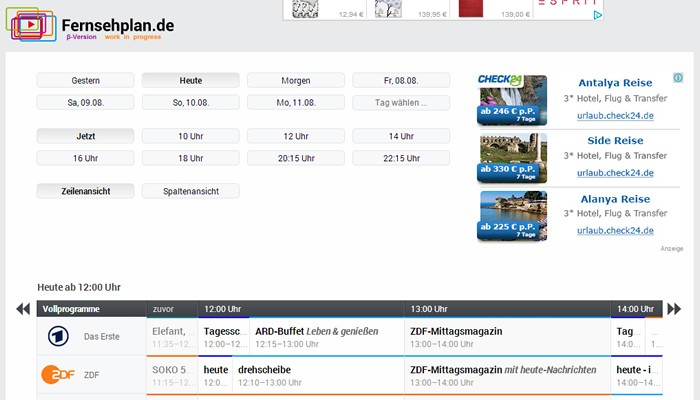Jump to 18 Uhr time slot
Image resolution: width=700 pixels, height=400 pixels.
pos(191,158)
